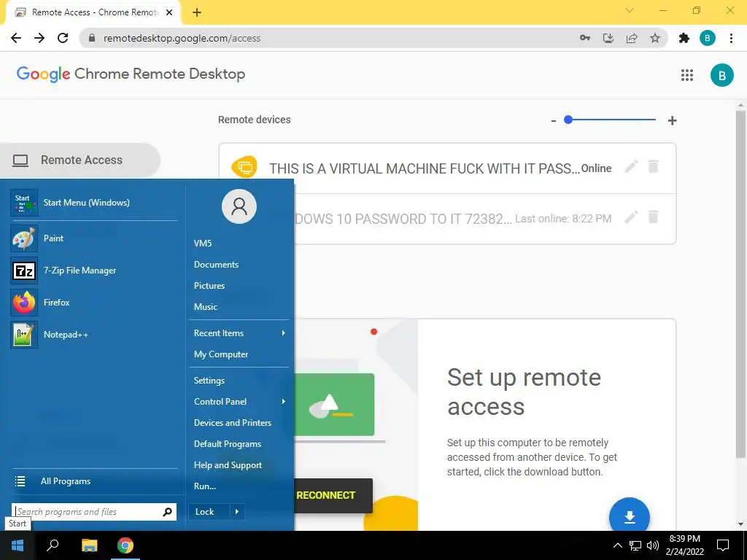
Task: Edit the Windows 10 device name
Action: [x=631, y=217]
